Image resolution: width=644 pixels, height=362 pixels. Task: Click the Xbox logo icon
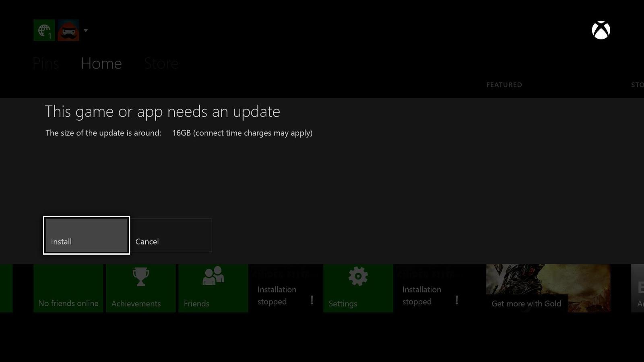pyautogui.click(x=601, y=30)
